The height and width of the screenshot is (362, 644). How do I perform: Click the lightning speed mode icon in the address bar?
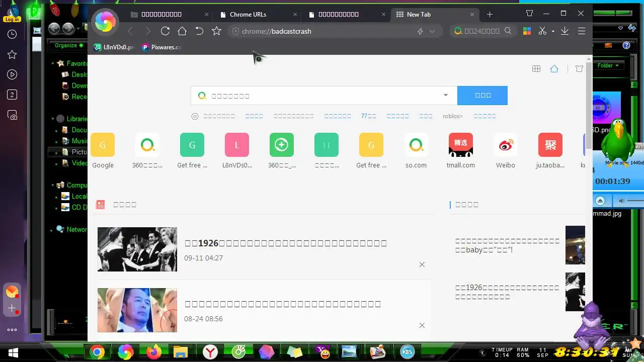click(x=420, y=31)
